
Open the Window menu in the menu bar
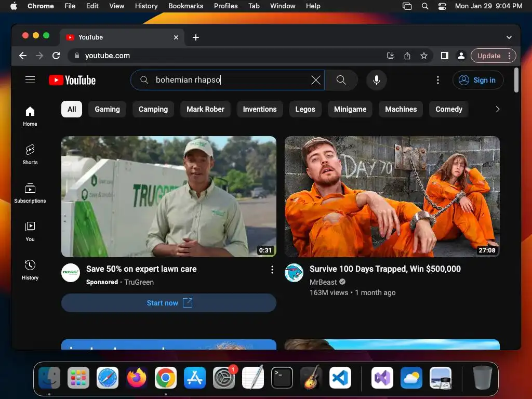click(283, 6)
